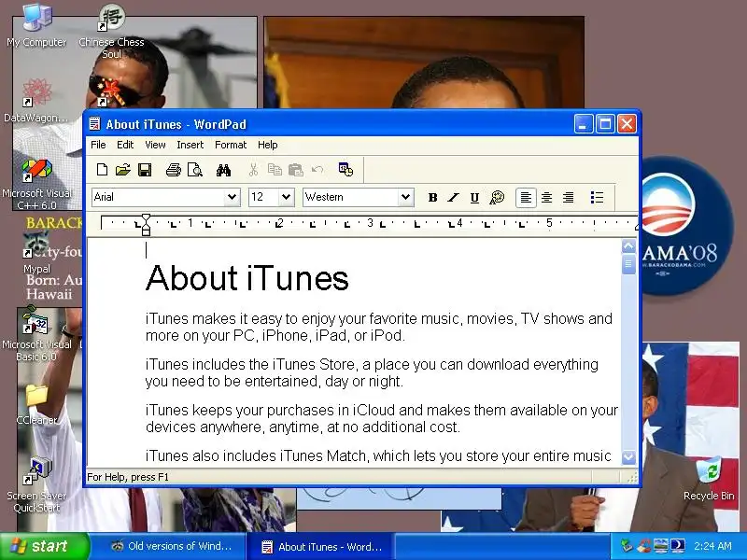Click the Print icon in the toolbar
747x560 pixels.
point(174,170)
